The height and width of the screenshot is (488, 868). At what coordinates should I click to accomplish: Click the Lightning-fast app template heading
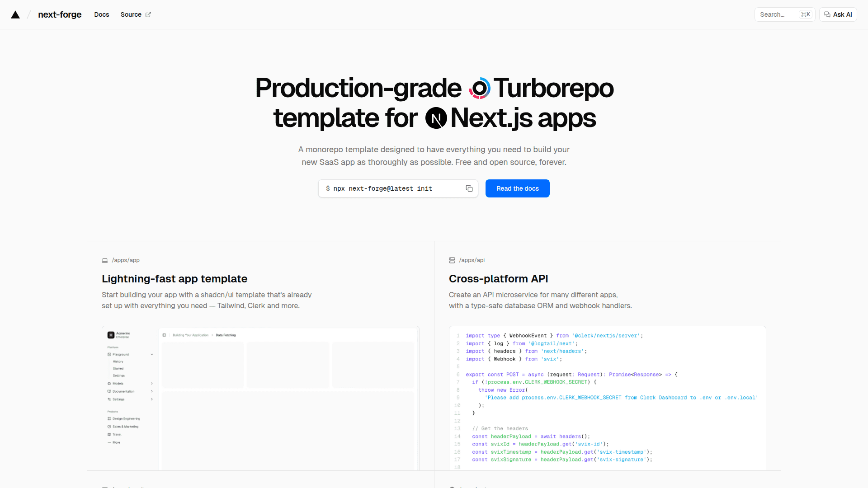click(175, 279)
